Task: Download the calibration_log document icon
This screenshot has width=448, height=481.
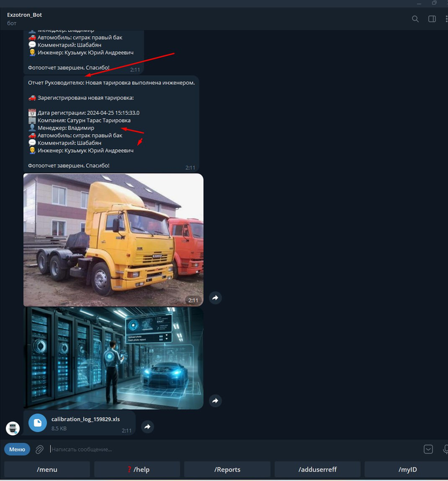Action: coord(38,423)
